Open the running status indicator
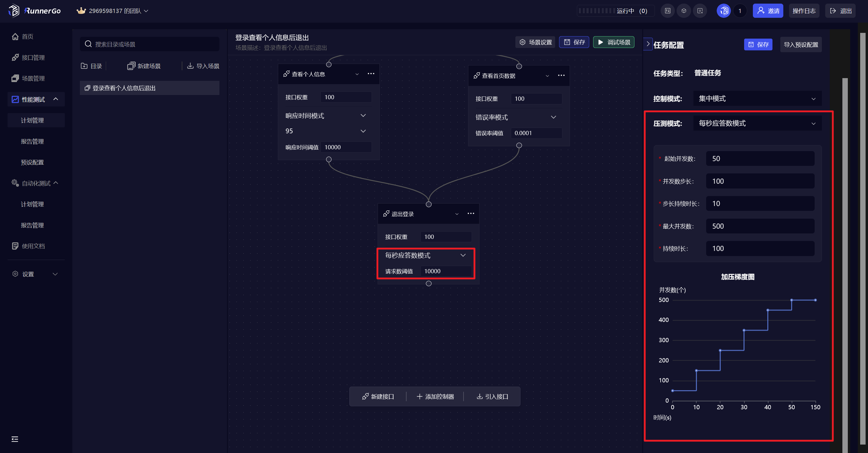The height and width of the screenshot is (453, 868). click(x=615, y=11)
